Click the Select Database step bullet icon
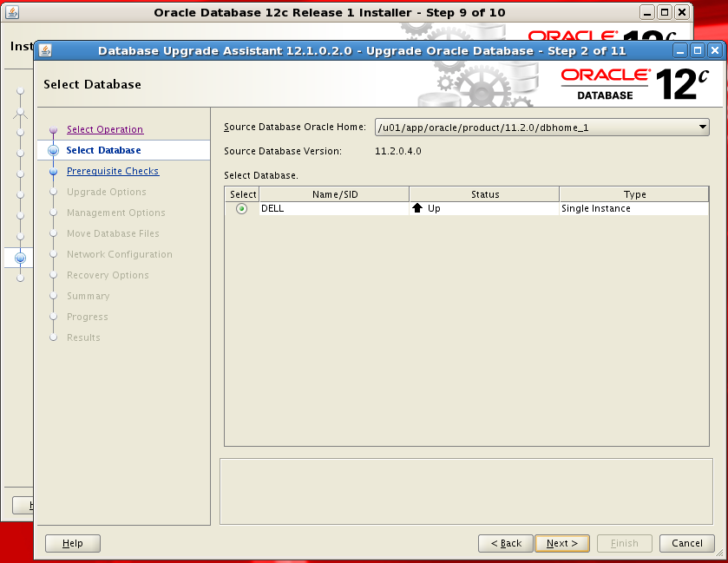 tap(54, 150)
